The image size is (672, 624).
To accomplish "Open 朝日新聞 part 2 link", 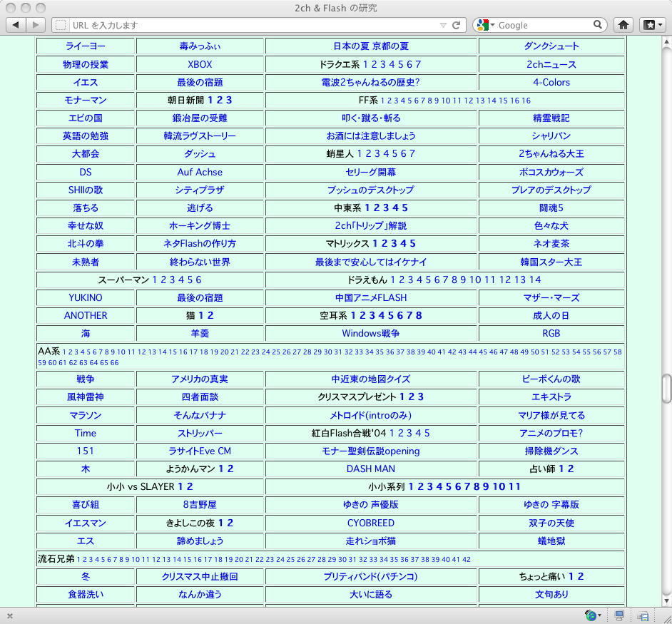I will [220, 101].
